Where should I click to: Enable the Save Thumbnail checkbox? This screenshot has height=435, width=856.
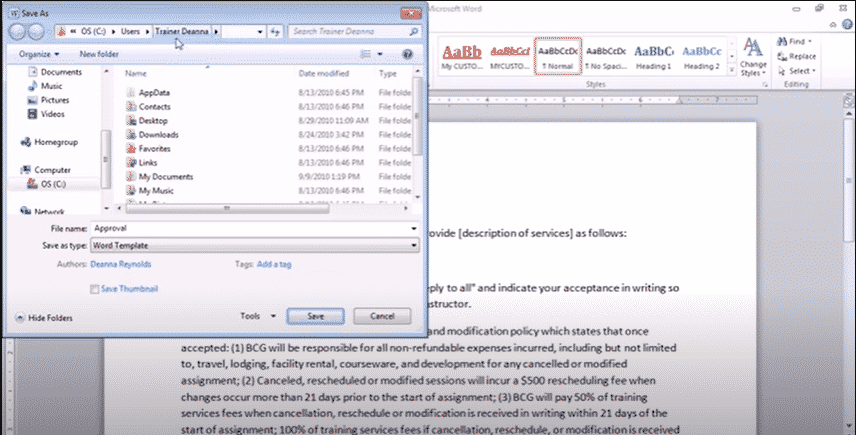click(x=95, y=289)
